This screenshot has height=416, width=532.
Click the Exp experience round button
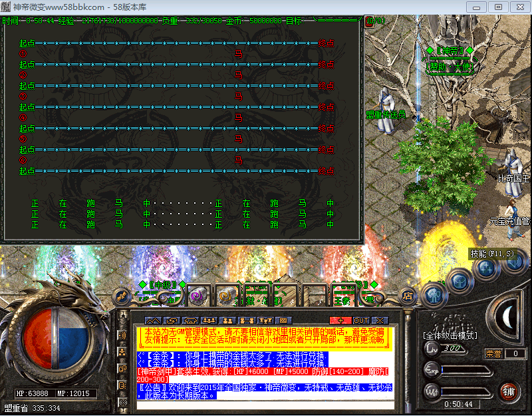click(432, 370)
